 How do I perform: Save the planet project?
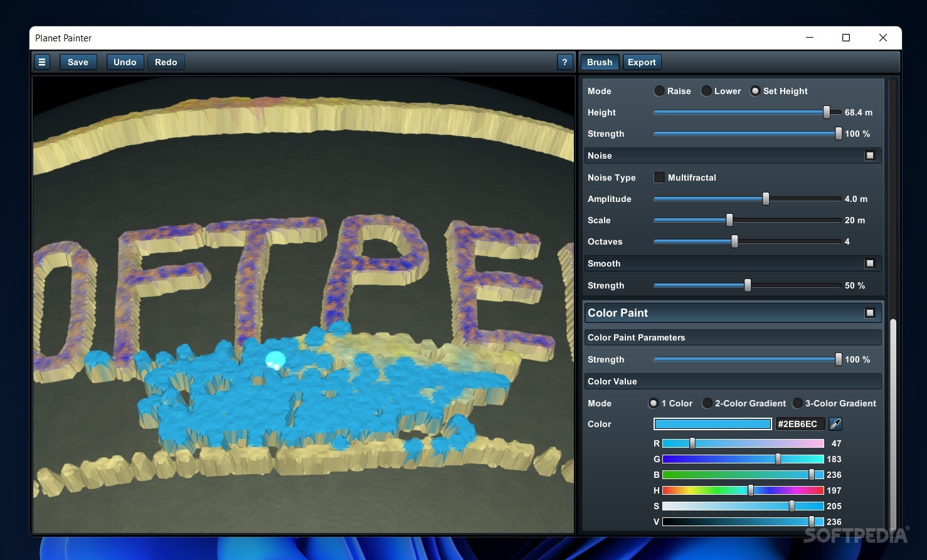tap(78, 62)
